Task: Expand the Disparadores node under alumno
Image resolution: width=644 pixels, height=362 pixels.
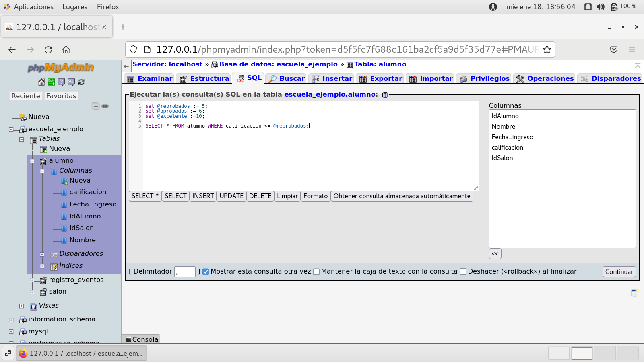Action: point(42,254)
